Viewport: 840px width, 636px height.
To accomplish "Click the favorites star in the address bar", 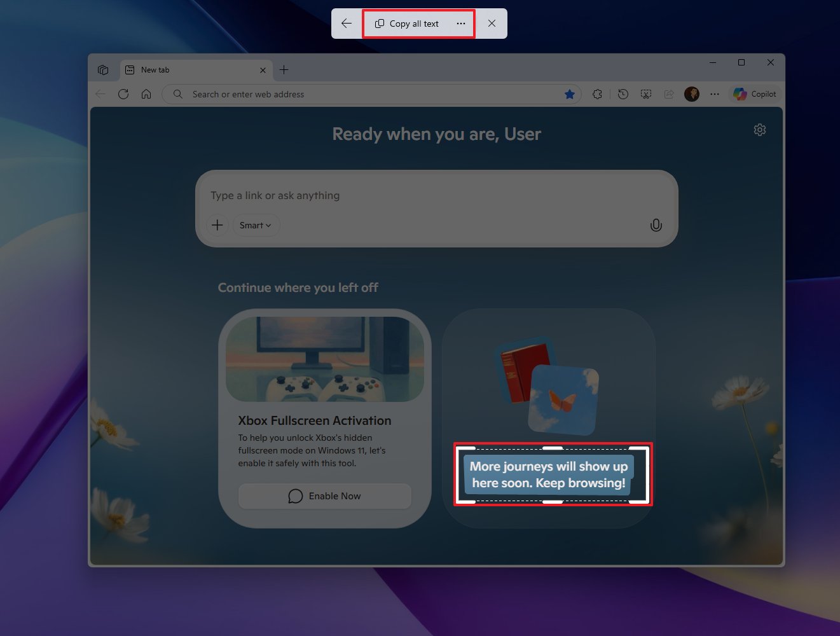I will tap(569, 93).
